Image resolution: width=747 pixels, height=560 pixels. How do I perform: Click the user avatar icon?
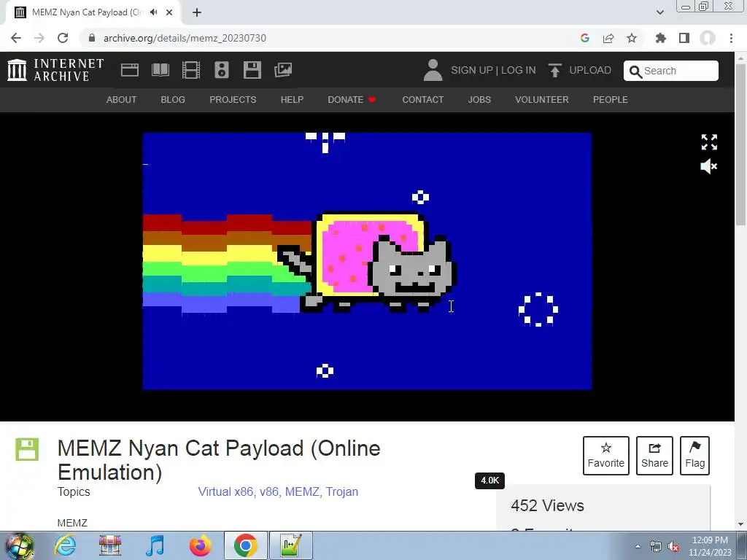coord(433,70)
